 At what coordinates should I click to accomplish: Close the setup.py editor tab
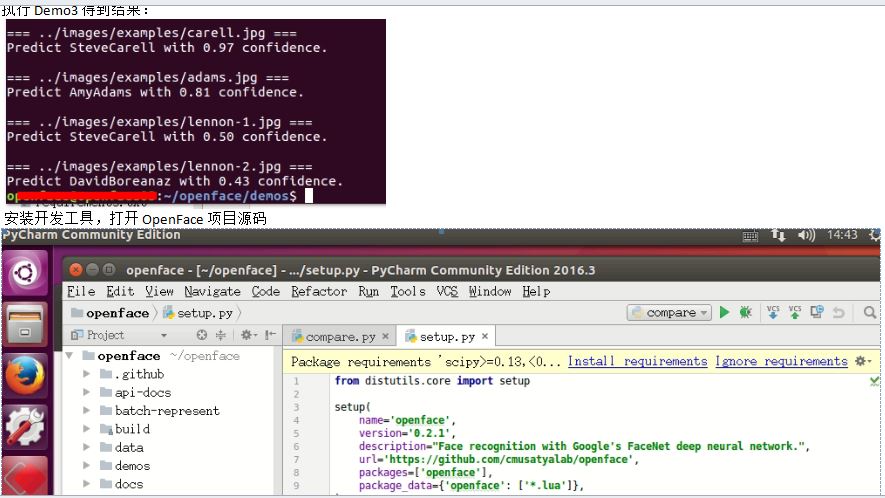pyautogui.click(x=485, y=337)
